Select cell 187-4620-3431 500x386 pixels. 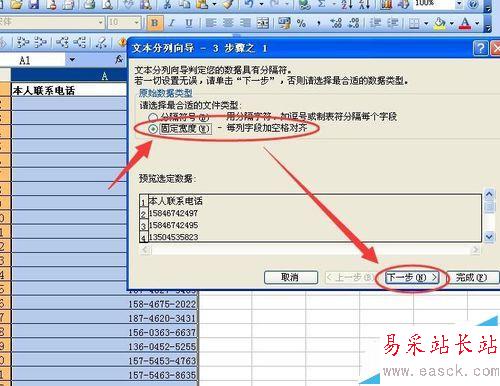pyautogui.click(x=105, y=318)
